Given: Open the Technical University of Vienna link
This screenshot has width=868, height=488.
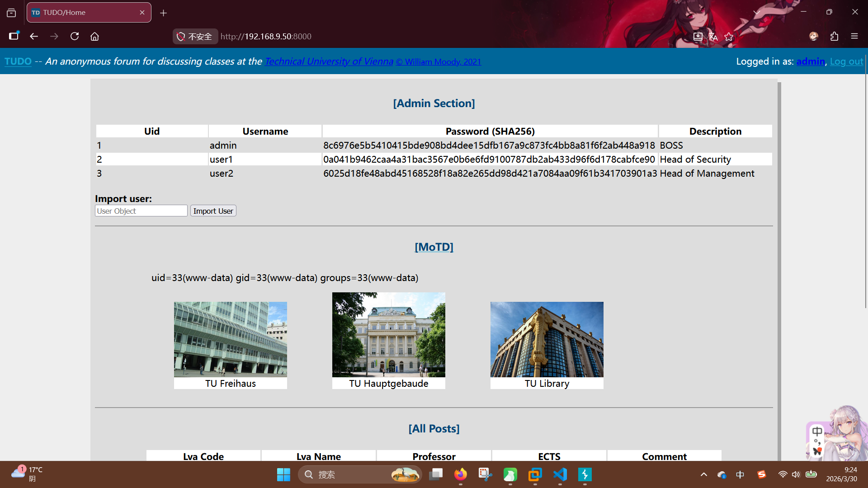Looking at the screenshot, I should coord(329,61).
